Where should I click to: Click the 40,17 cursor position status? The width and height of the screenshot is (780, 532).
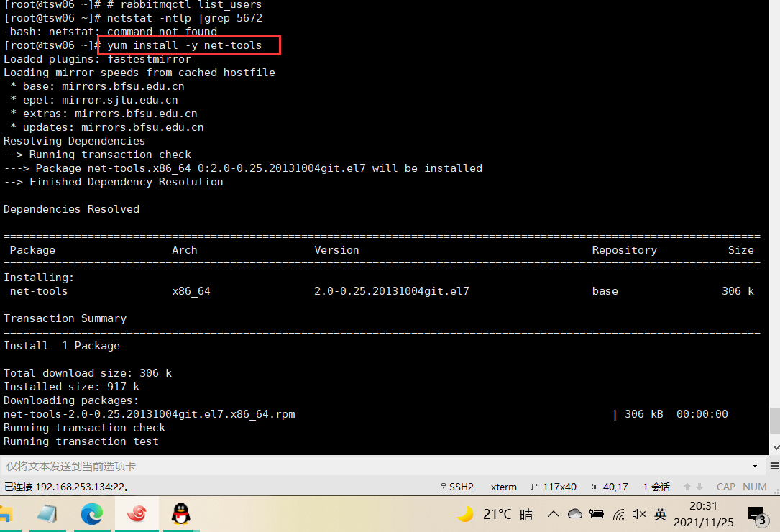[x=610, y=487]
